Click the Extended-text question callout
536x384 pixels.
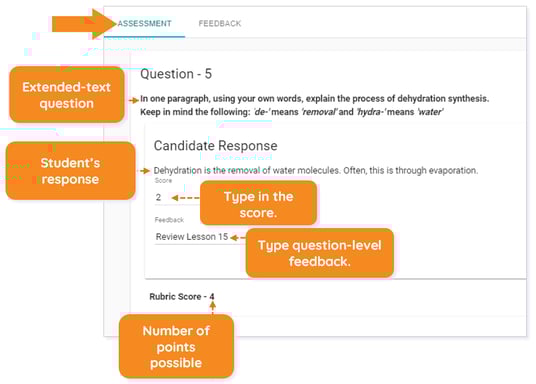point(67,95)
